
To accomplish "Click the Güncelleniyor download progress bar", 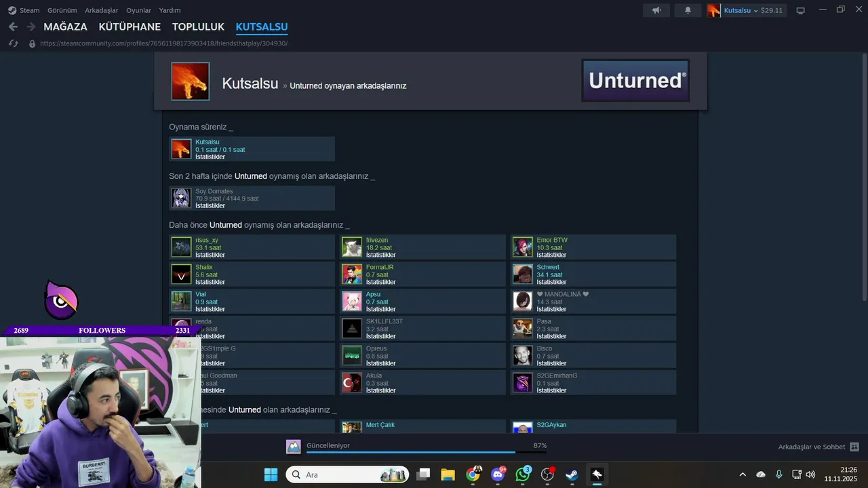I will [x=426, y=451].
